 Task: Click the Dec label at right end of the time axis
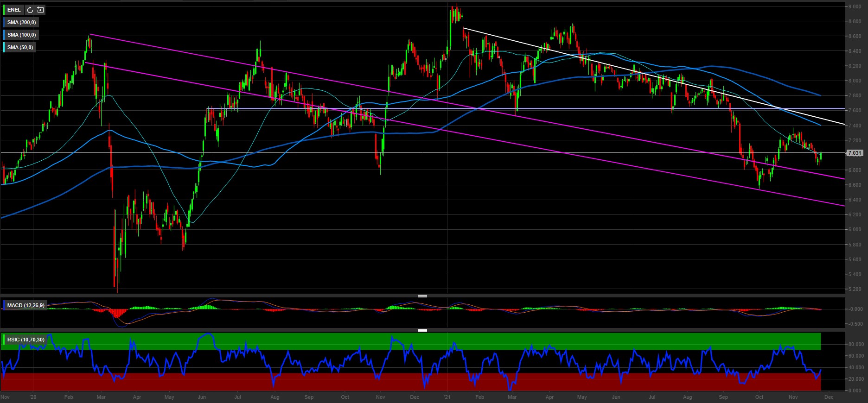tap(829, 397)
